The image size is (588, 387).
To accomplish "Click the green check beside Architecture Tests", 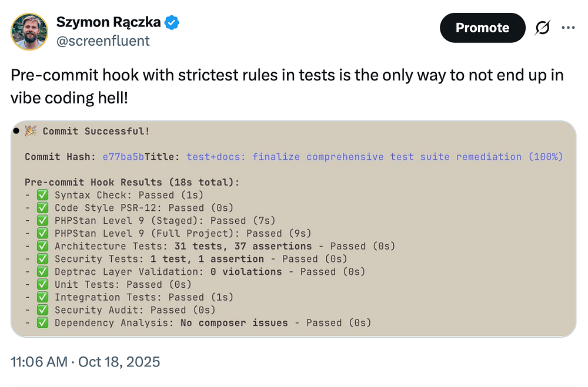I will [x=42, y=246].
